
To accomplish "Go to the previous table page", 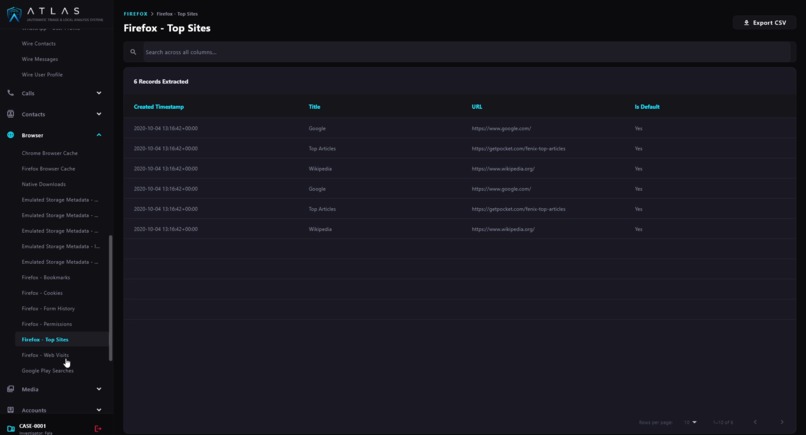I will pyautogui.click(x=755, y=422).
